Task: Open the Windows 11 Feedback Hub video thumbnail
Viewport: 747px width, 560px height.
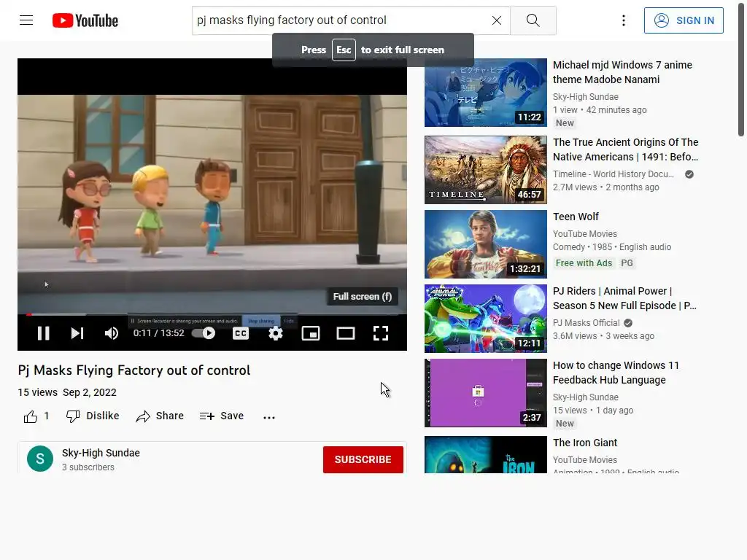Action: [485, 393]
